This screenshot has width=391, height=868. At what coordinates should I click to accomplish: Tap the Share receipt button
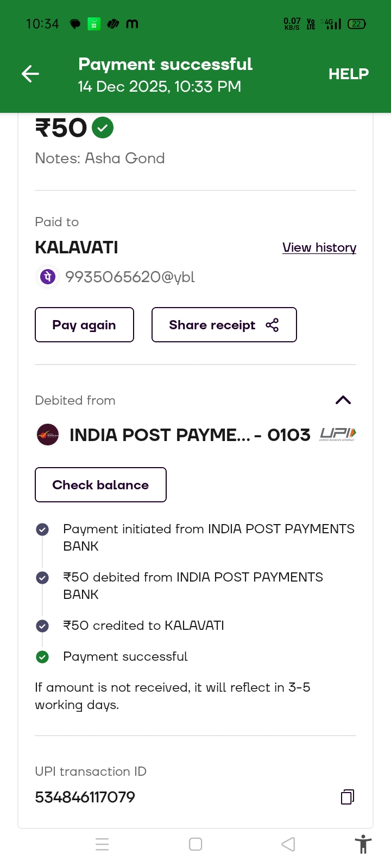224,325
